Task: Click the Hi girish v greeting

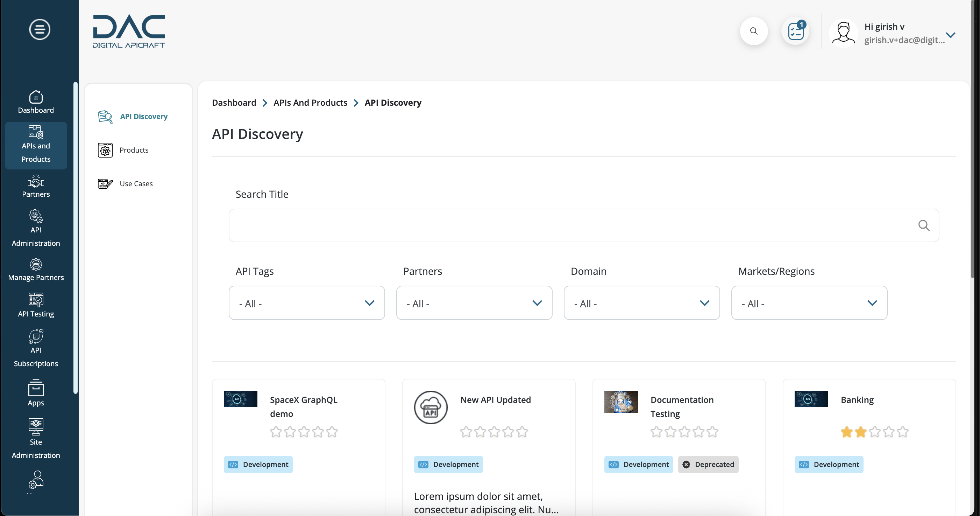Action: point(884,27)
